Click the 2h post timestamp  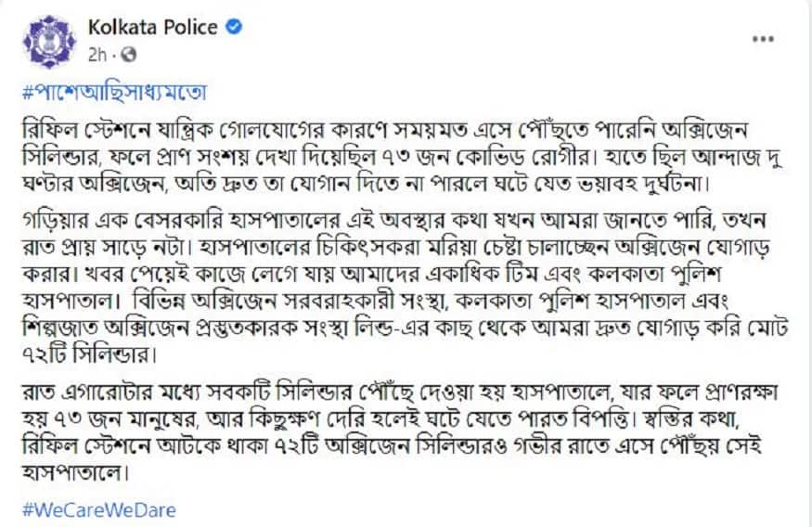pos(97,55)
